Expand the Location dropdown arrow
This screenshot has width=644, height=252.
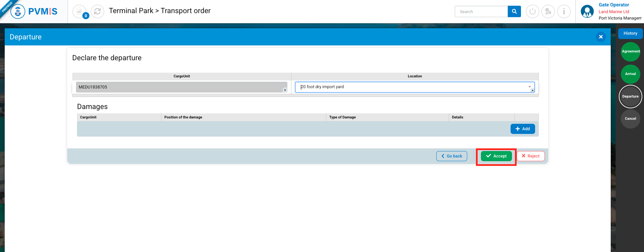tap(529, 87)
